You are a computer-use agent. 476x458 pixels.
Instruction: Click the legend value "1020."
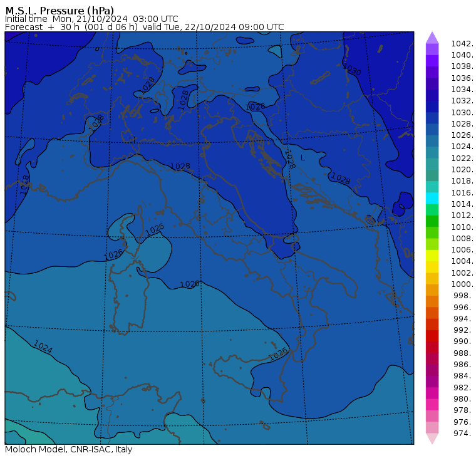462,169
